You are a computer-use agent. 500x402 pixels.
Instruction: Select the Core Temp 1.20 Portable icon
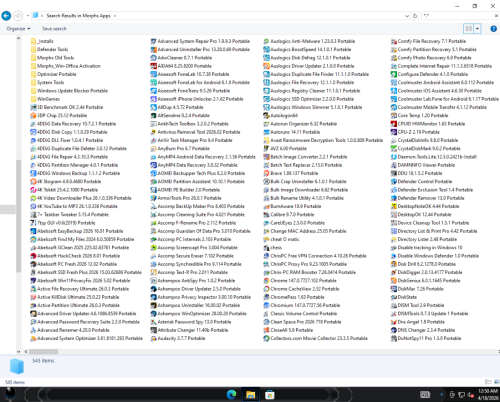[394, 115]
